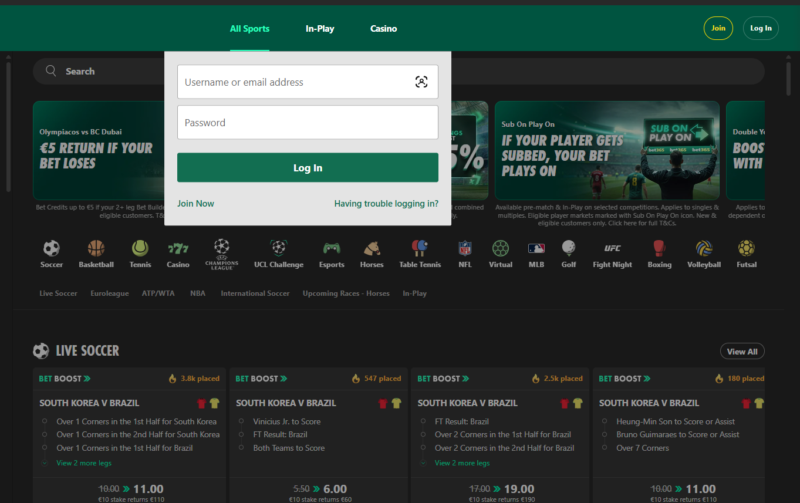Open the NFL icon

[x=465, y=248]
